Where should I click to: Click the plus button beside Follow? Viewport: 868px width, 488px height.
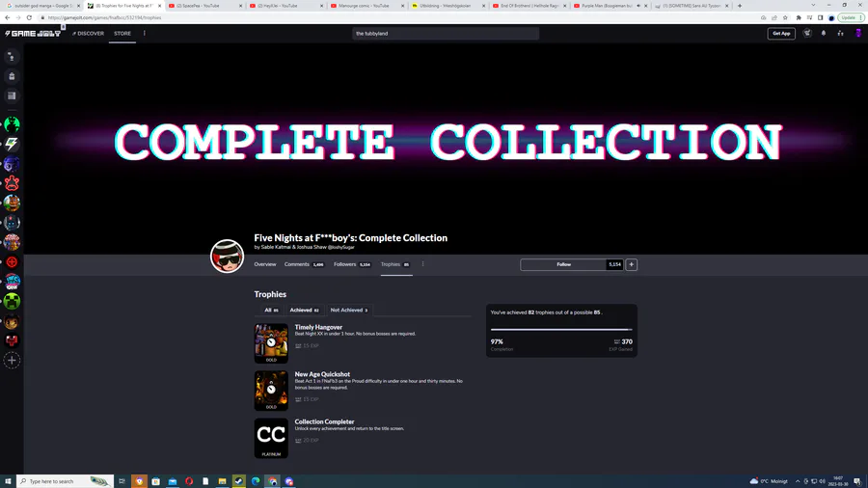pyautogui.click(x=631, y=264)
